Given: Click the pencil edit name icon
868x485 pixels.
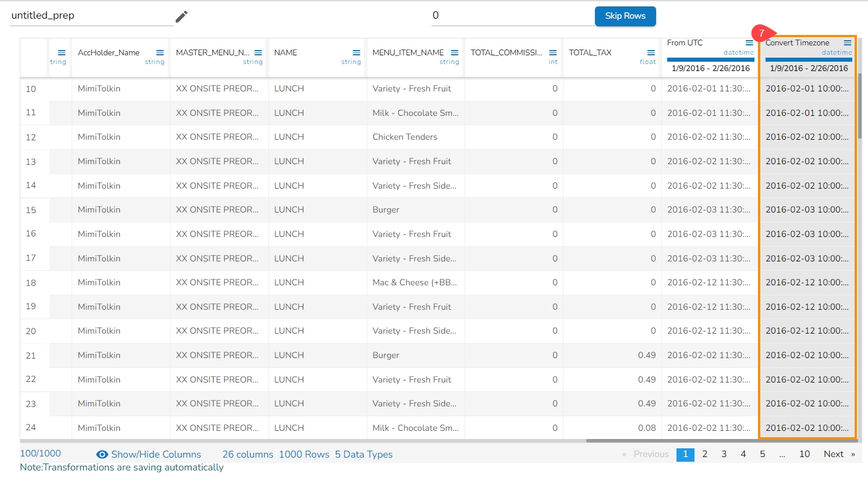Looking at the screenshot, I should click(182, 16).
